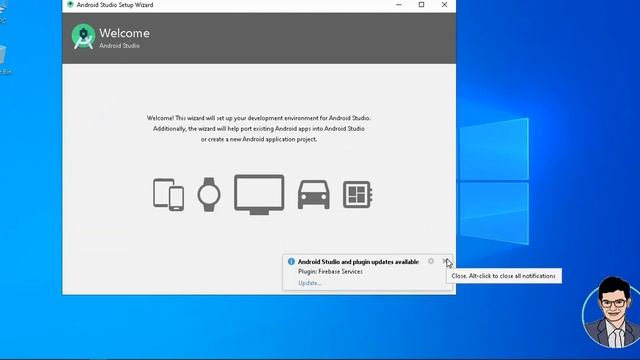The image size is (640, 360).
Task: Maximize the Setup Wizard window
Action: [x=422, y=5]
